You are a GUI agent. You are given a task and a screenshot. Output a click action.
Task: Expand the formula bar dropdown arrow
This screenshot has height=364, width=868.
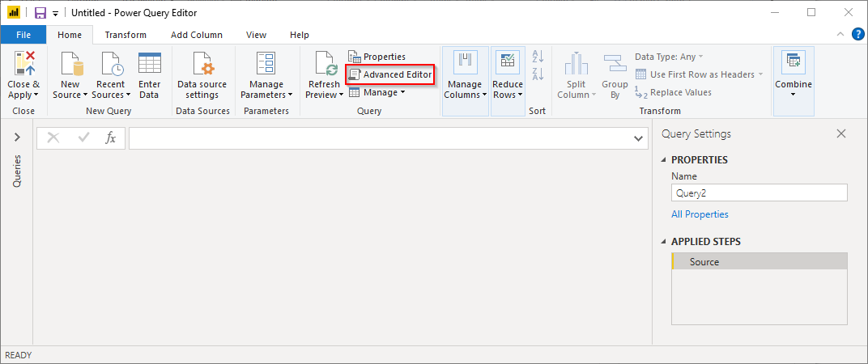638,138
